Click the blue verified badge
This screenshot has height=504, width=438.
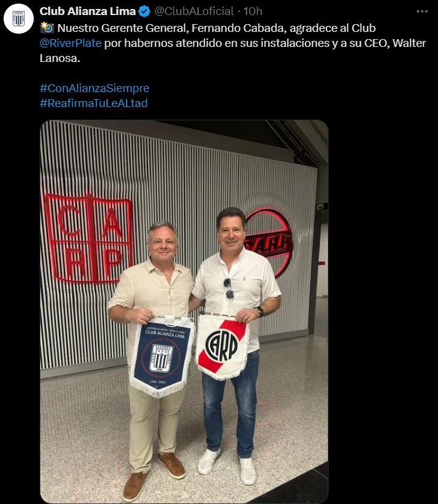144,11
